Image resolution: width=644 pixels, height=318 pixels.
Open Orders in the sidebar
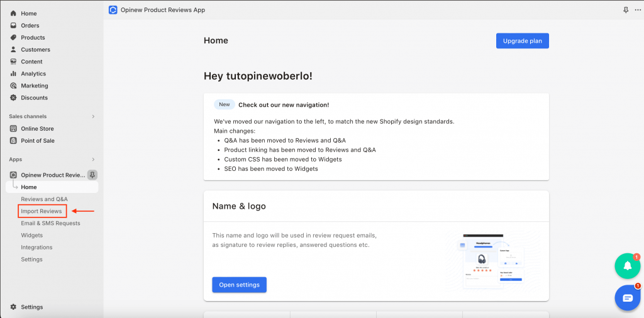tap(30, 25)
